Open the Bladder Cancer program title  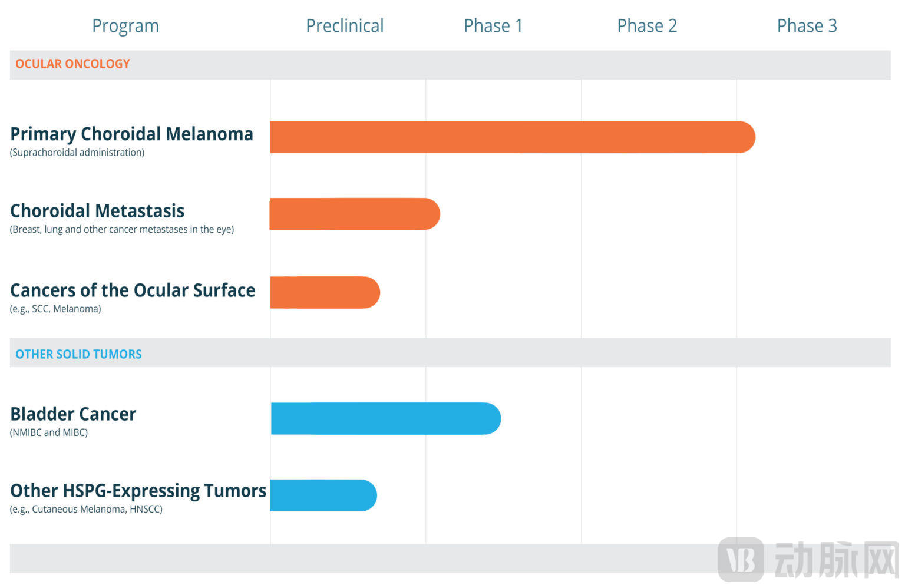73,414
